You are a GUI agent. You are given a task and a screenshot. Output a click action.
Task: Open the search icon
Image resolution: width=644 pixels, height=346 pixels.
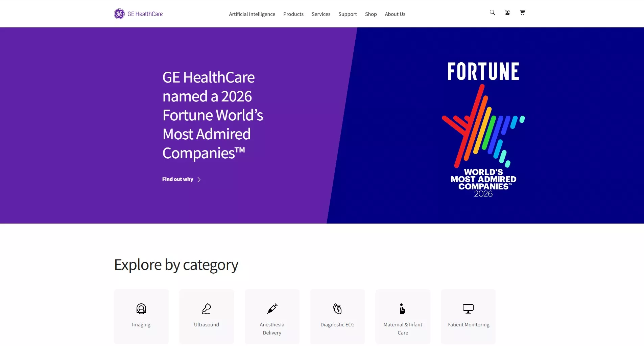click(492, 12)
